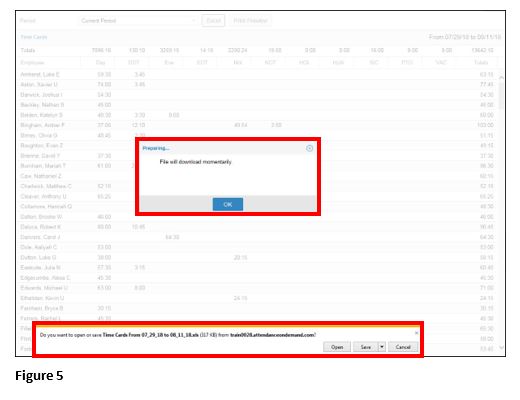
Task: Expand the Save options dropdown arrow
Action: (x=382, y=347)
